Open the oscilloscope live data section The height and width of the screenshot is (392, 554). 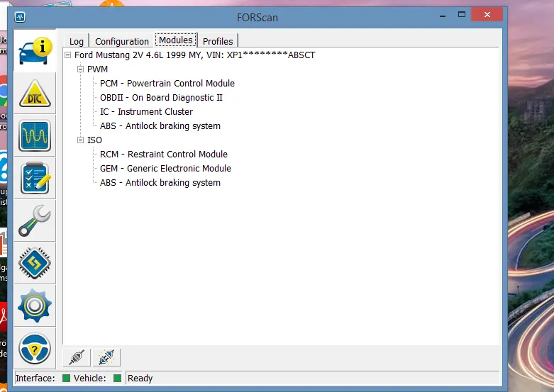[x=35, y=135]
